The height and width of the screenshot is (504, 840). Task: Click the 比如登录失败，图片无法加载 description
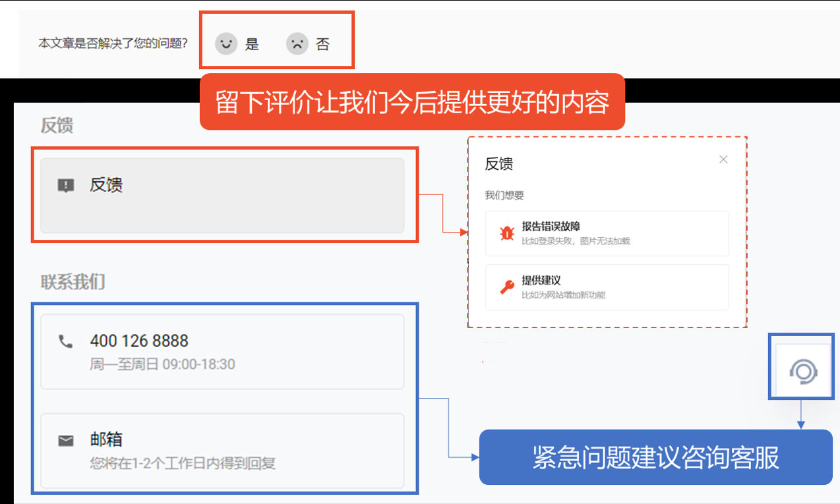[x=576, y=241]
